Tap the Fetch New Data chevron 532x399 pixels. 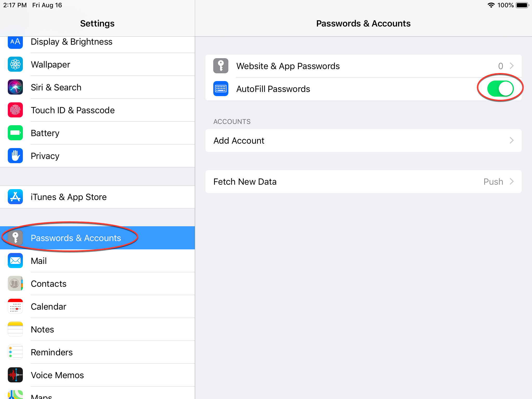[512, 182]
